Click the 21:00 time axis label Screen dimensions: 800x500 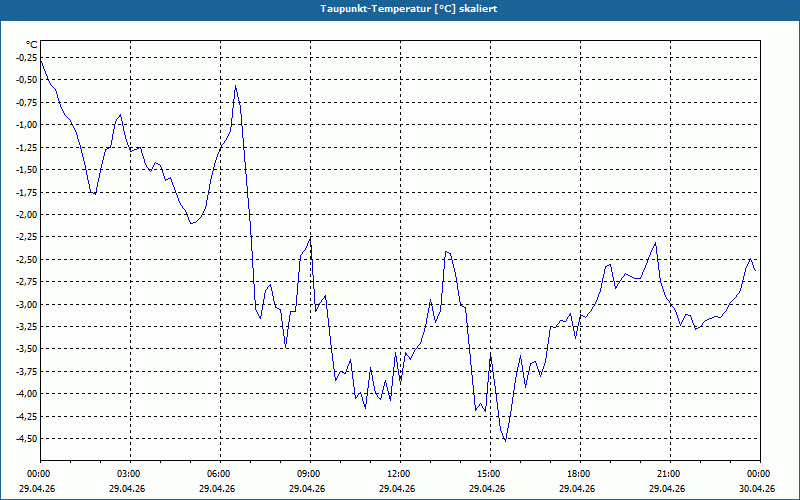[x=670, y=474]
